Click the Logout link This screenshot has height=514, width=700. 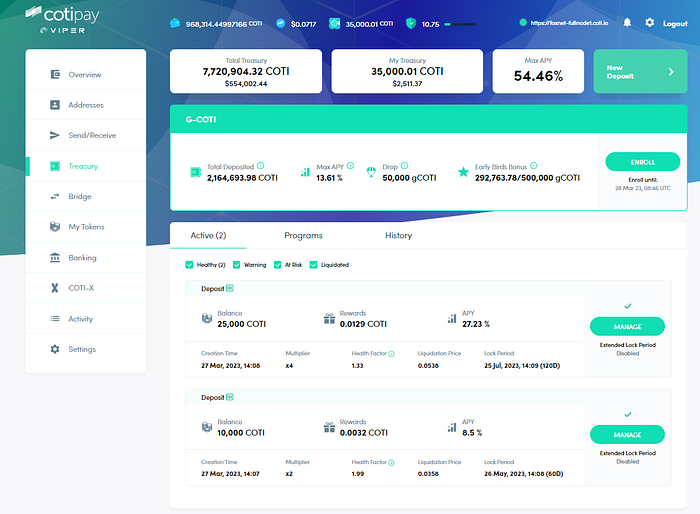pos(675,24)
